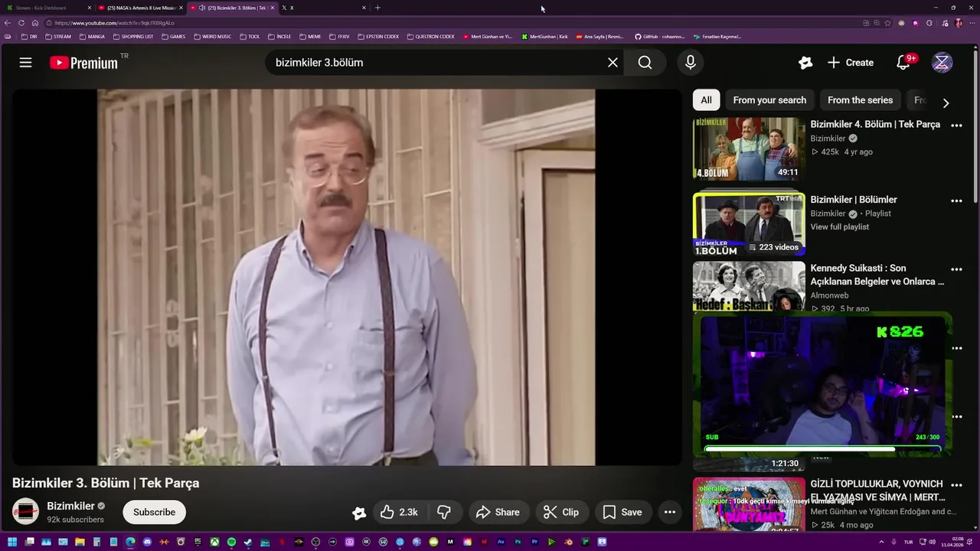Open GitHub bookmark in bookmarks bar

click(660, 36)
